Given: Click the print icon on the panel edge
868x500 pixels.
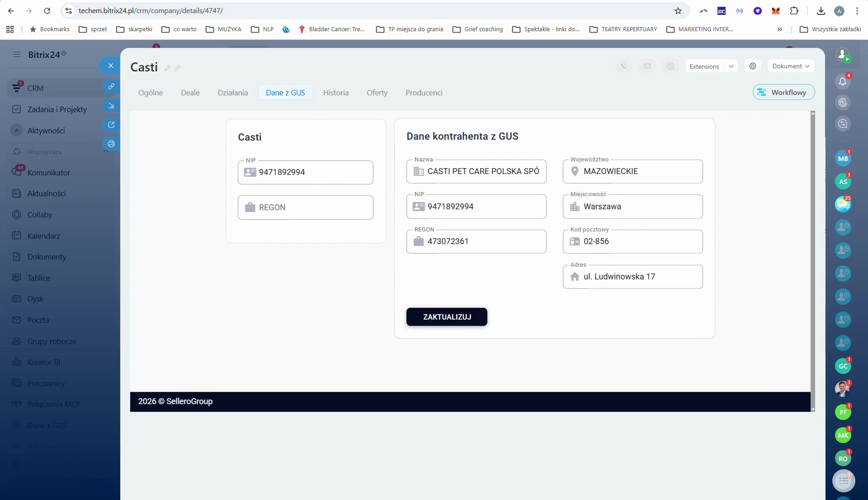Looking at the screenshot, I should [111, 144].
